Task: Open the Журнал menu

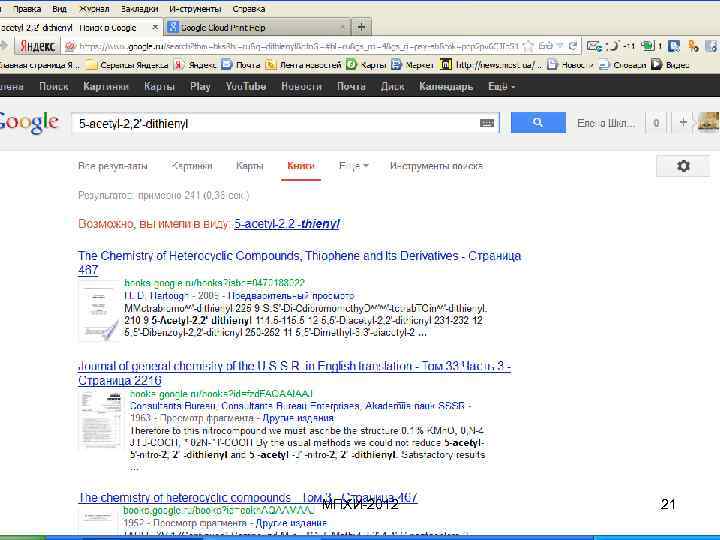Action: tap(94, 9)
